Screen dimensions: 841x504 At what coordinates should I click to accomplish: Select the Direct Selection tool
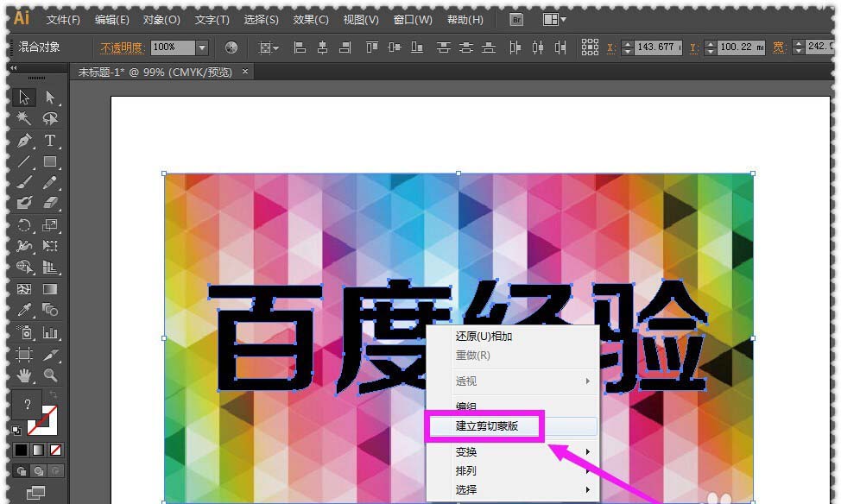click(x=50, y=97)
